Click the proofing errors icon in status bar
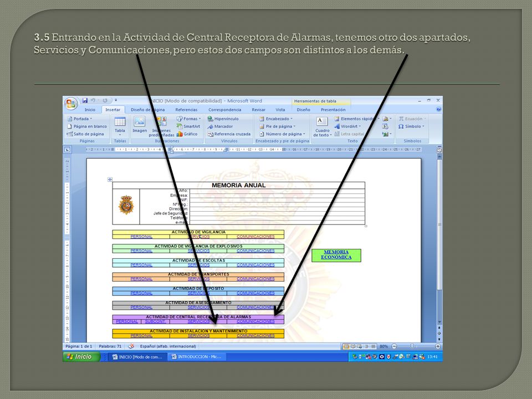Screen dimensions: 532x399 point(131,346)
